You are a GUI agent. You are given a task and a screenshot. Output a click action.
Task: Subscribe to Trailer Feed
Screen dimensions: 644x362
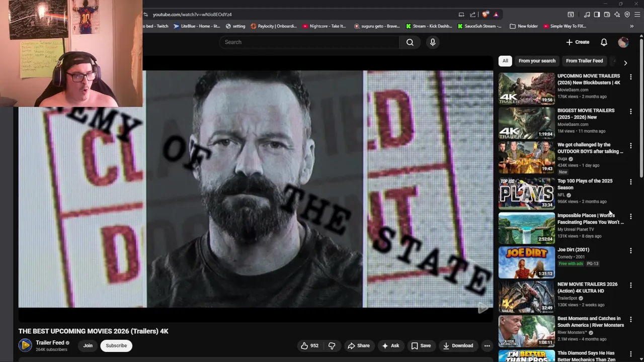pyautogui.click(x=116, y=346)
